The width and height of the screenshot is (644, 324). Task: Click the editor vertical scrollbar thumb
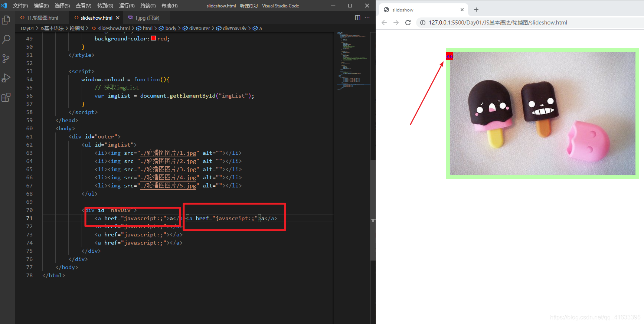pyautogui.click(x=373, y=210)
